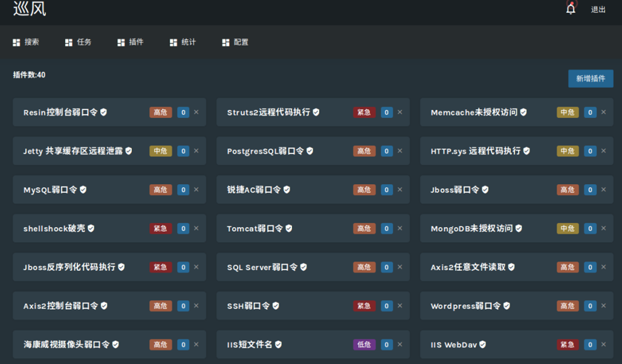Click the 高危 severity badge on PostgresSQL弱口令
Image resolution: width=622 pixels, height=364 pixels.
(x=364, y=151)
